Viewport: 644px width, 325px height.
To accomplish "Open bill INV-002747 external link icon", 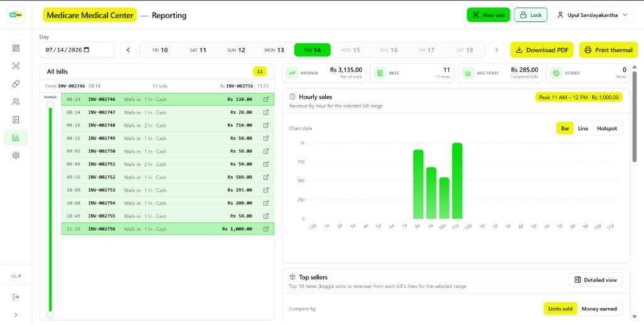I will pyautogui.click(x=266, y=112).
